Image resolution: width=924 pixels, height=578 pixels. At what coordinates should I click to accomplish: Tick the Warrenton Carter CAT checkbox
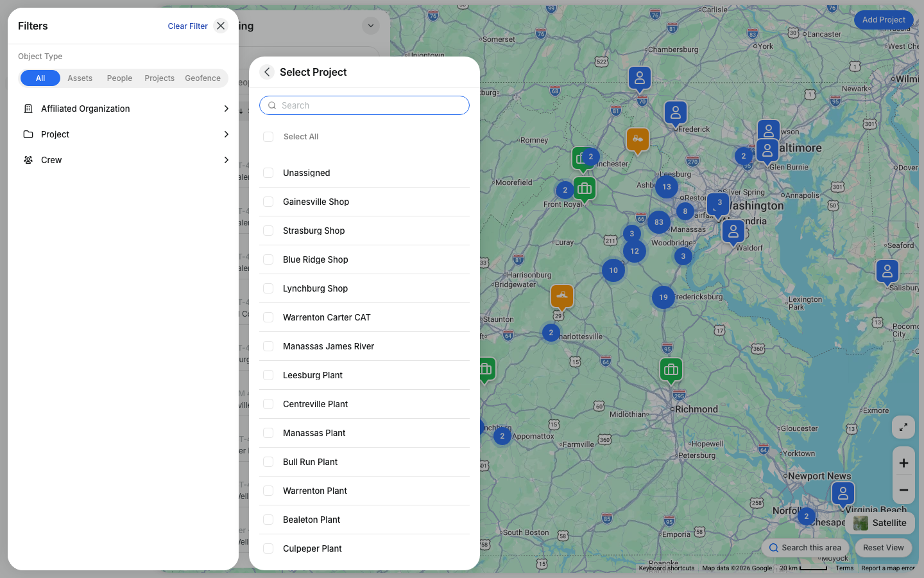(268, 317)
